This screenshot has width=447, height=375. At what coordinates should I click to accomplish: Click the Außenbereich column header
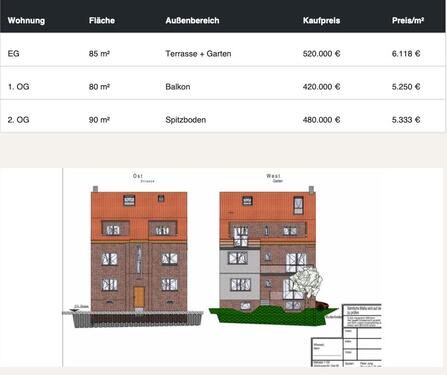tap(192, 21)
